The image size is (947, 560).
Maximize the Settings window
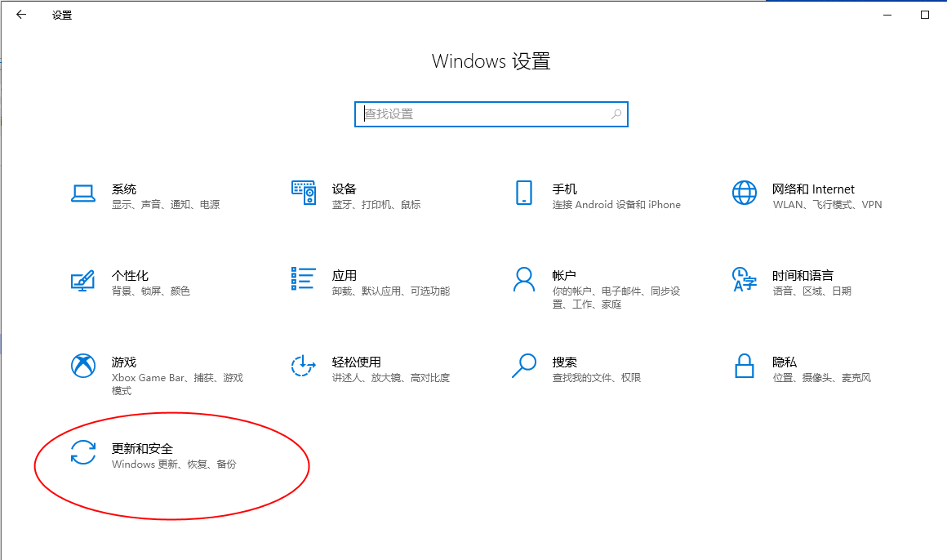(925, 15)
